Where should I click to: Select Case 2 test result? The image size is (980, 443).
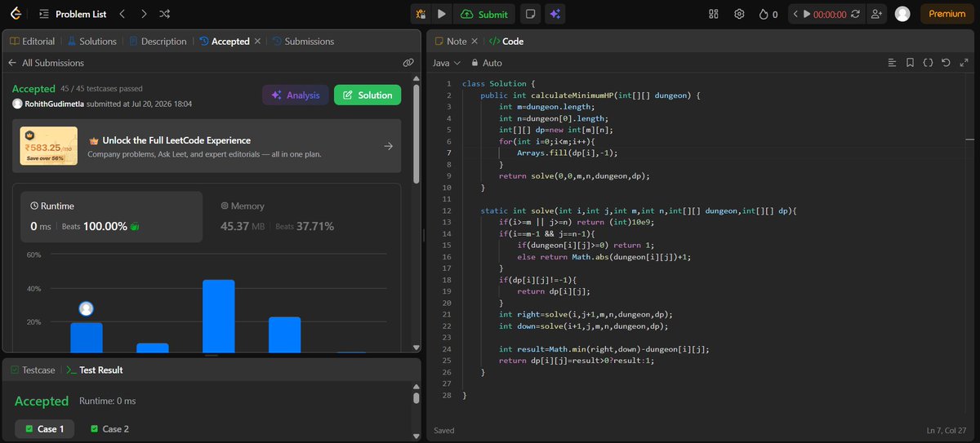pyautogui.click(x=109, y=428)
